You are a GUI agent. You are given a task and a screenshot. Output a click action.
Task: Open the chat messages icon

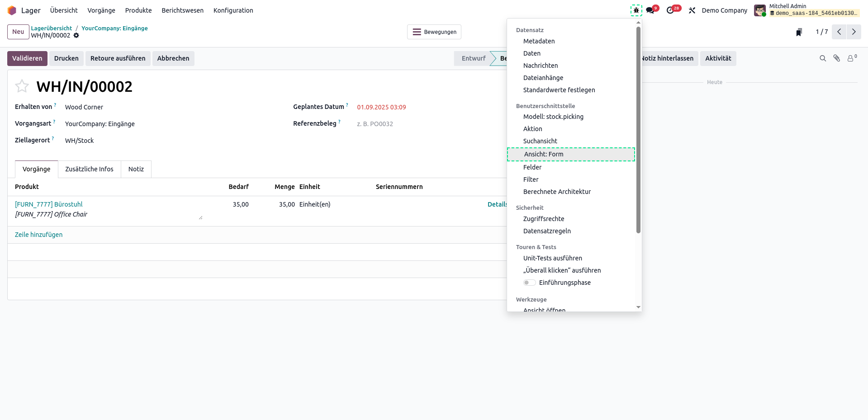click(x=650, y=10)
